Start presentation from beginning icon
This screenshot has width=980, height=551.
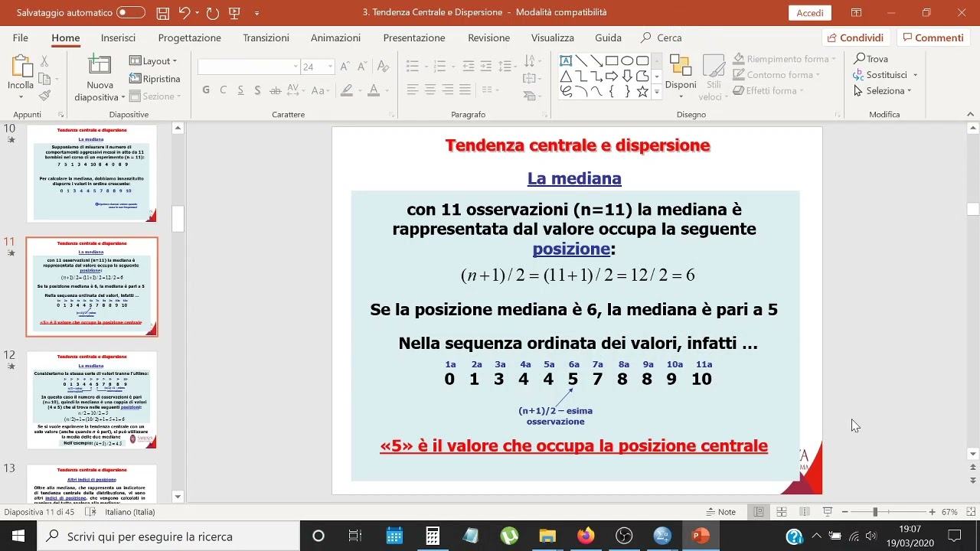pyautogui.click(x=234, y=13)
